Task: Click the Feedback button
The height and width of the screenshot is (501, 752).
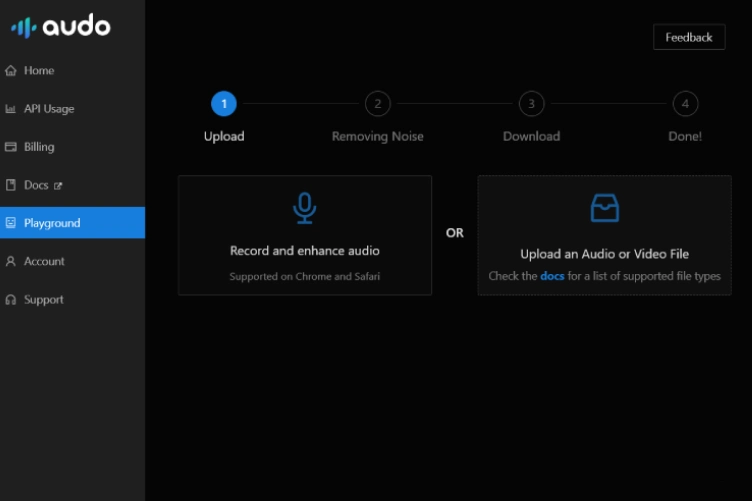Action: click(x=689, y=37)
